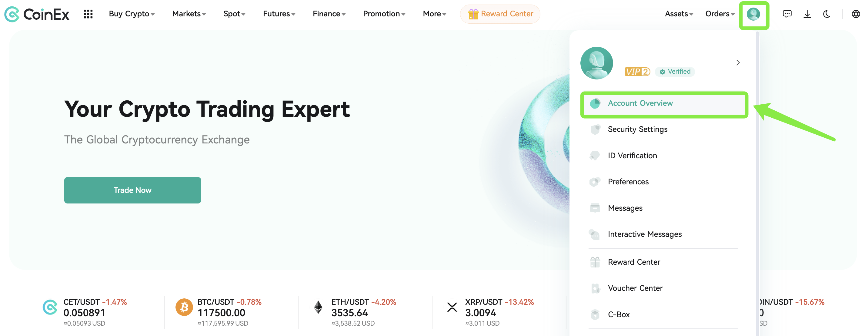Image resolution: width=868 pixels, height=336 pixels.
Task: Expand the Futures dropdown menu
Action: [279, 14]
